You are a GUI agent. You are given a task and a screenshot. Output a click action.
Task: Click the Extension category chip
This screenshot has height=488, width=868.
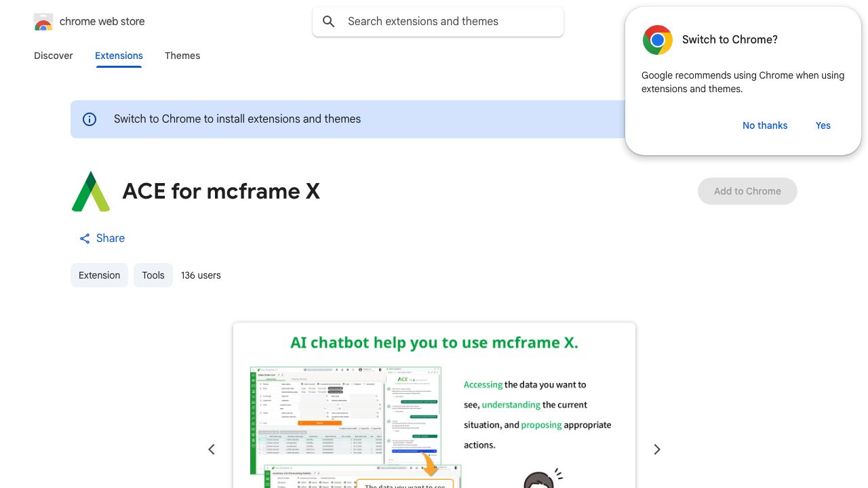pyautogui.click(x=99, y=275)
